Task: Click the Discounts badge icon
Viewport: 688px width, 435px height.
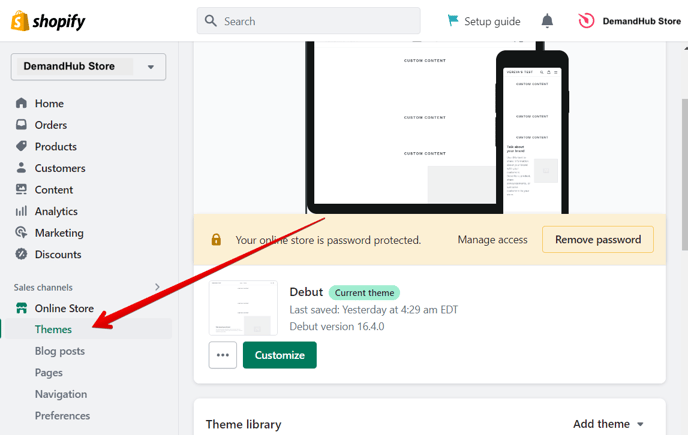Action: click(x=21, y=254)
